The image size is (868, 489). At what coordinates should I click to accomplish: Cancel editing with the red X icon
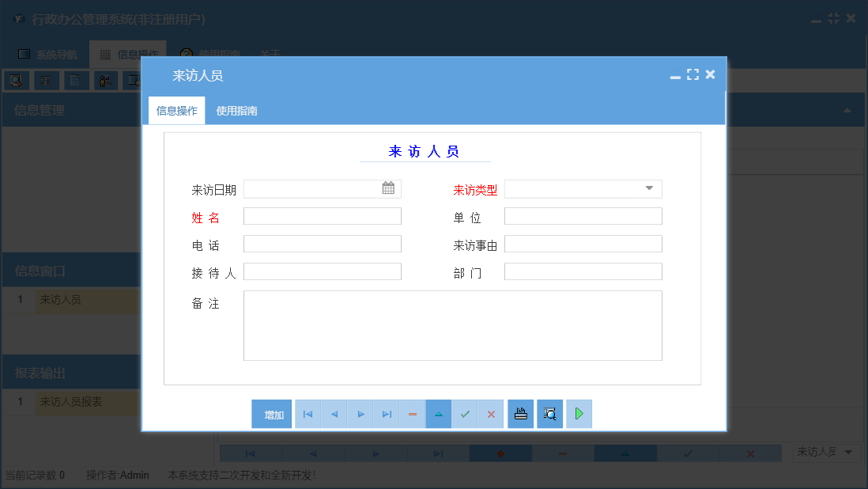tap(490, 414)
